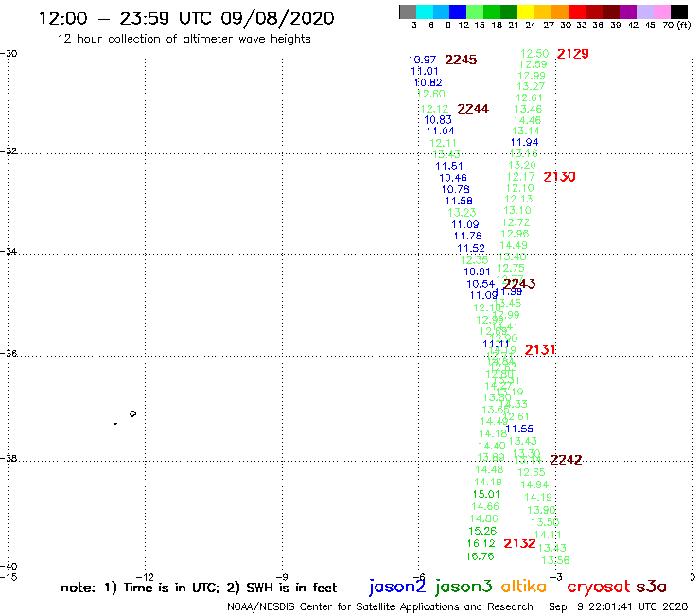This screenshot has width=700, height=615.
Task: Click the '12 hour collection of altimeter' subtitle
Action: click(184, 39)
